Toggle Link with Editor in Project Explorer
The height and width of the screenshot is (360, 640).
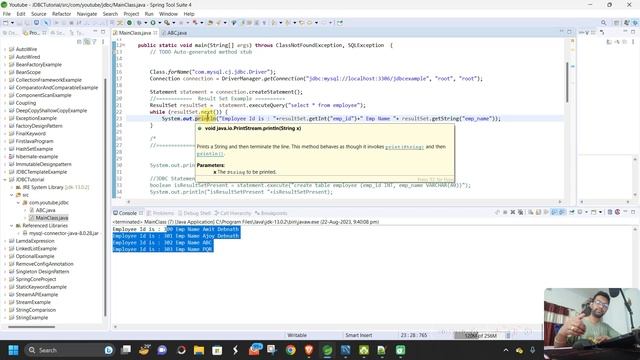[x=87, y=42]
